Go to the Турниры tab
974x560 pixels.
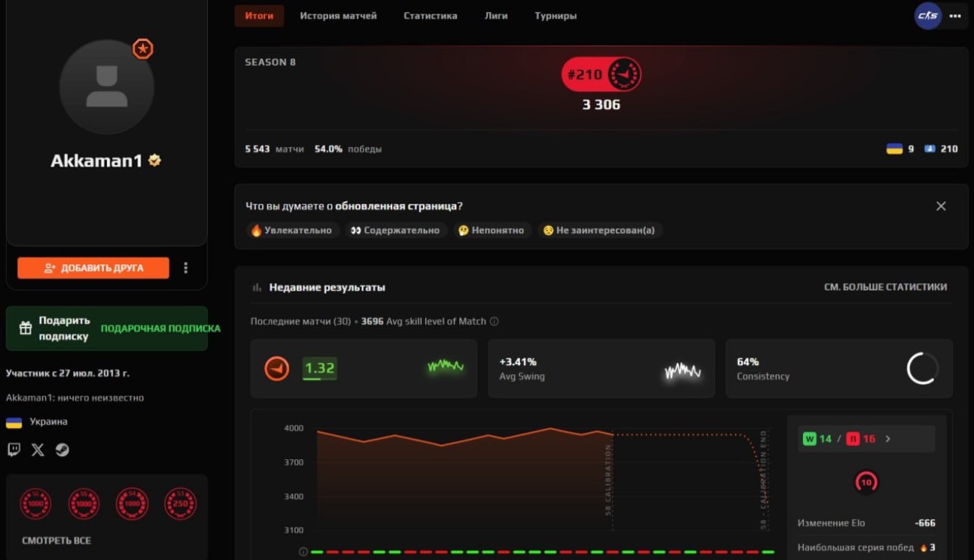[x=555, y=16]
